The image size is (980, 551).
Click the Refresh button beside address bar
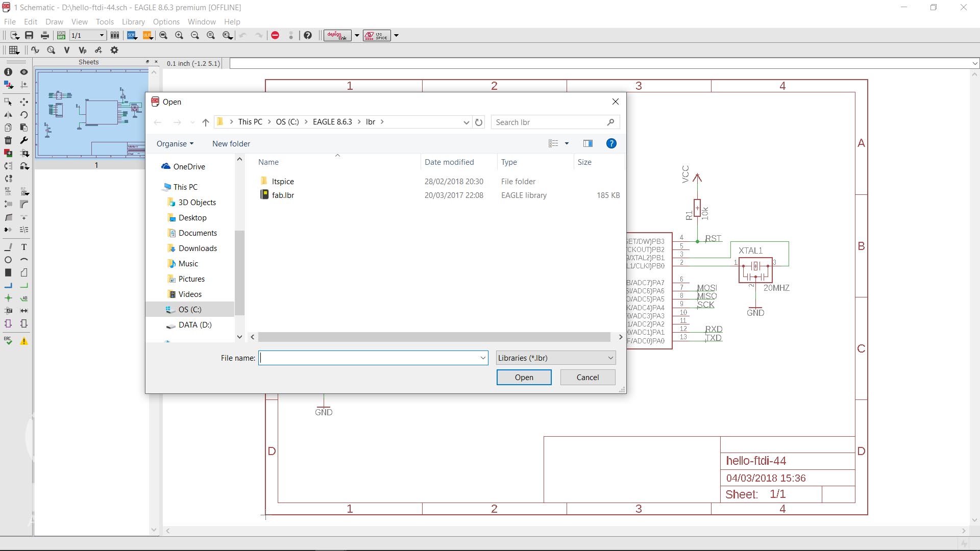point(479,122)
